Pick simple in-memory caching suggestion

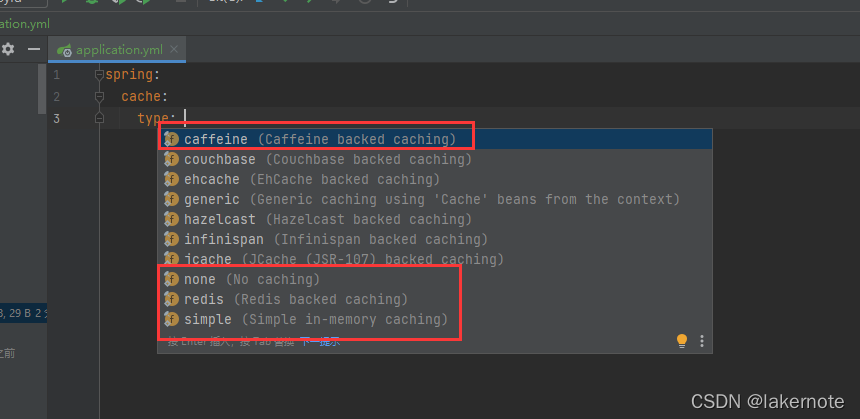click(x=435, y=319)
